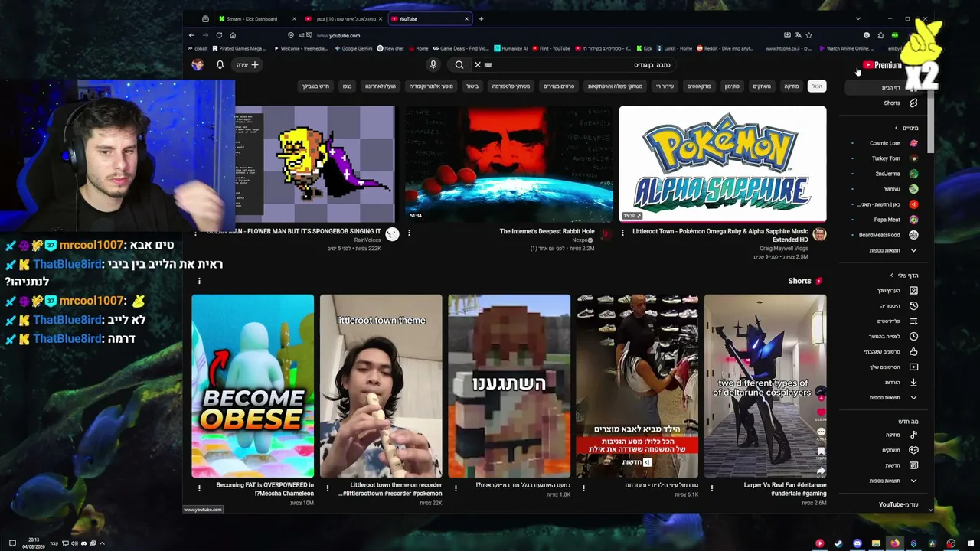Open Papa Meat subscription channel

pos(885,220)
